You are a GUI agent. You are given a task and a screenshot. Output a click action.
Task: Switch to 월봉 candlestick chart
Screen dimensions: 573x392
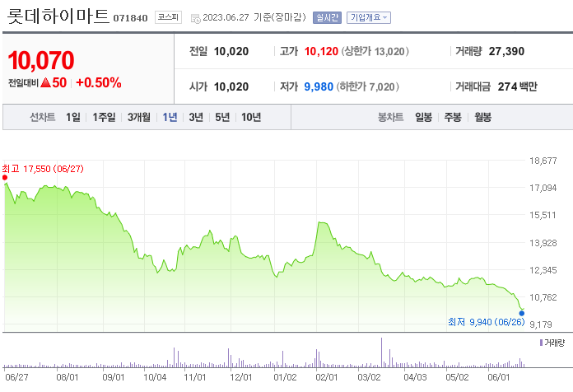pyautogui.click(x=482, y=118)
